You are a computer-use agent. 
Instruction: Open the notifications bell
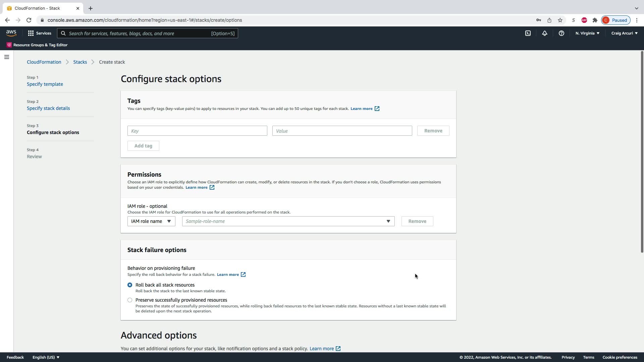544,33
